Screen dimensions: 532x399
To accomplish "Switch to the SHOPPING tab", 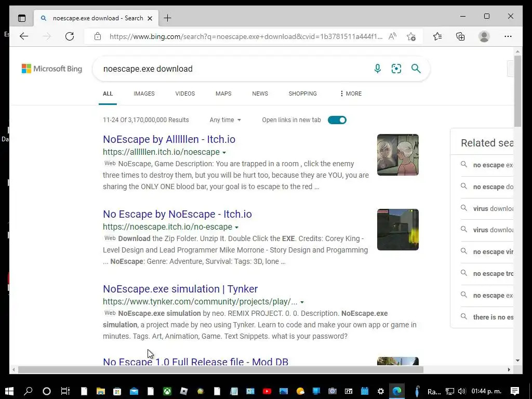I will 303,94.
